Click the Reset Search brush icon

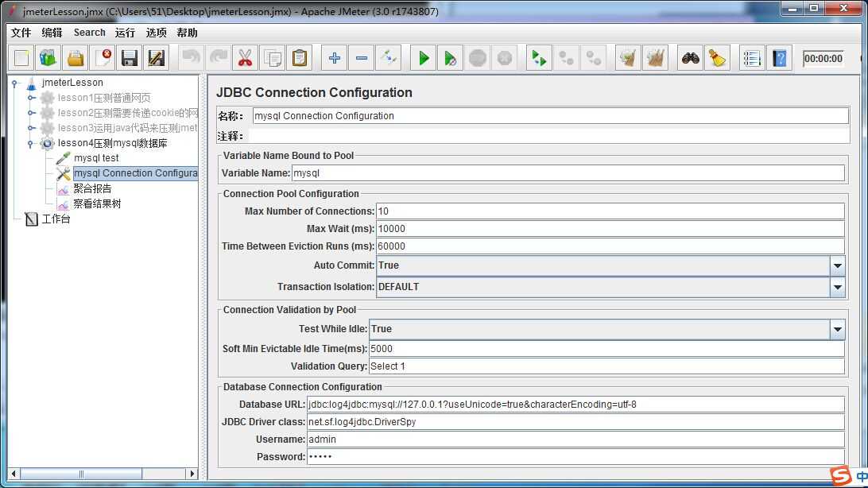pyautogui.click(x=718, y=58)
